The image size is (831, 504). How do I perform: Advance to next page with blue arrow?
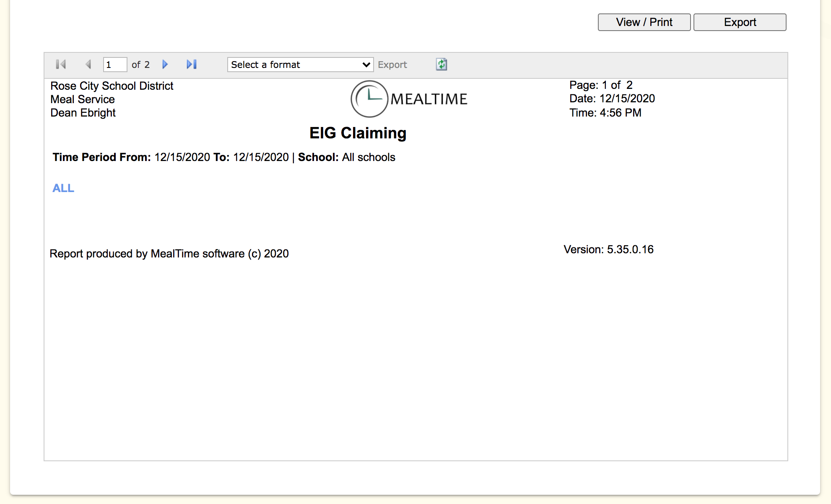click(165, 64)
